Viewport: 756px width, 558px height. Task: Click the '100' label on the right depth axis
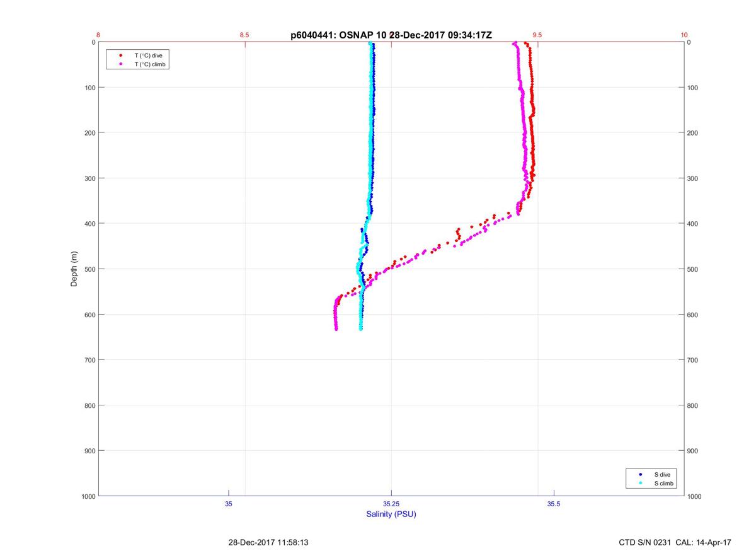click(x=693, y=88)
